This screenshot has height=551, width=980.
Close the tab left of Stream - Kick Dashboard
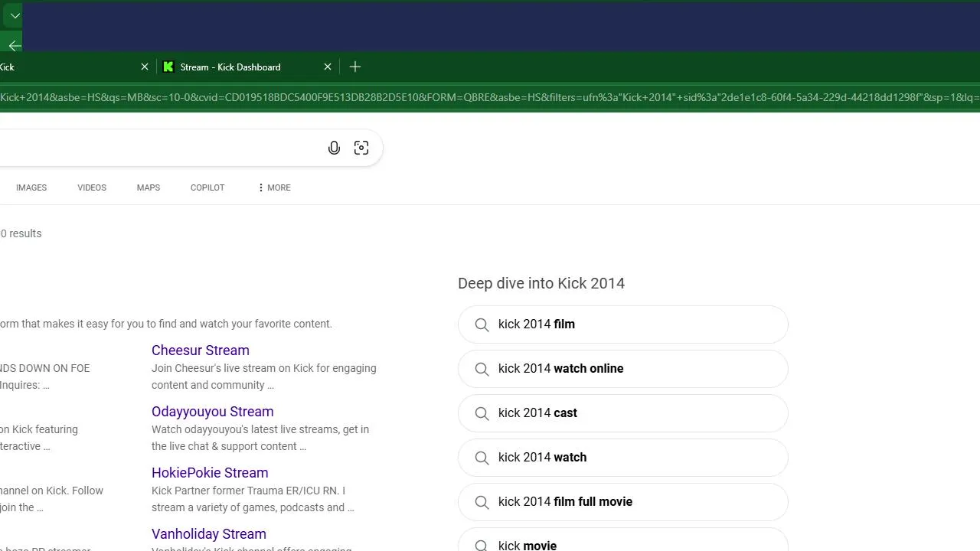tap(145, 67)
